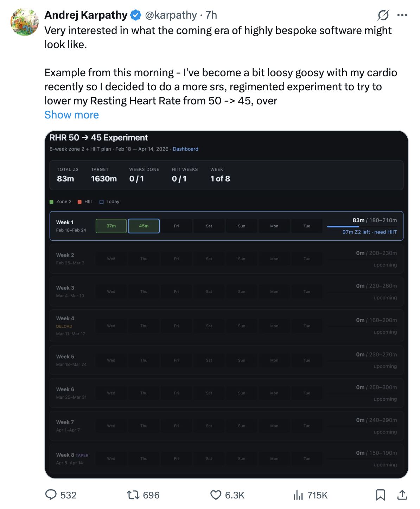
Task: Click the Show more link
Action: pos(71,115)
